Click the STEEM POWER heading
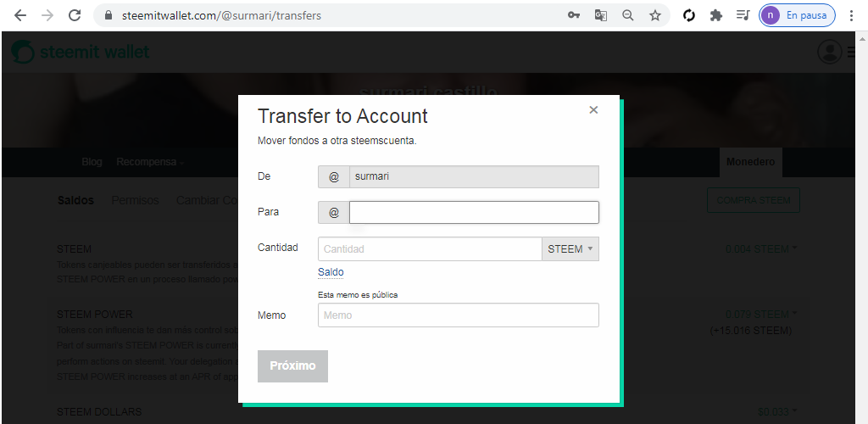The height and width of the screenshot is (424, 868). coord(95,315)
